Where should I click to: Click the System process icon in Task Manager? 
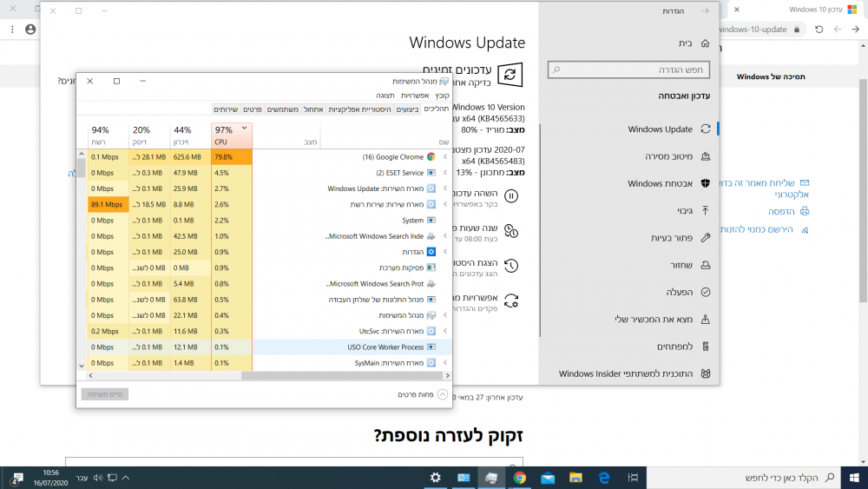pyautogui.click(x=431, y=221)
